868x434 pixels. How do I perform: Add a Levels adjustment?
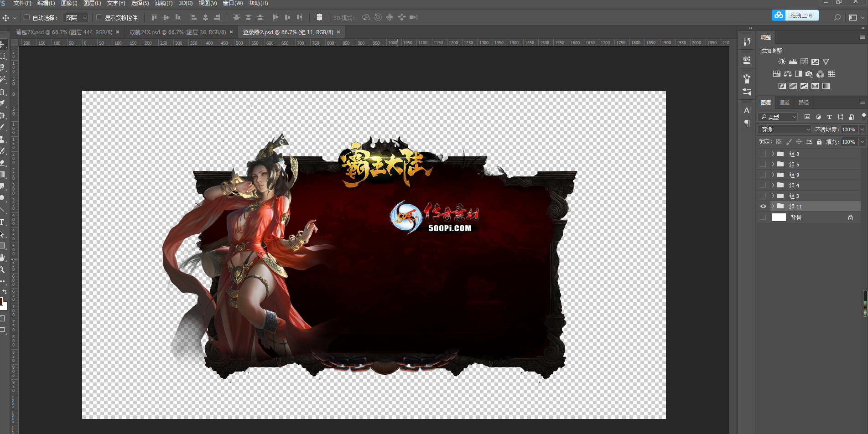point(793,62)
